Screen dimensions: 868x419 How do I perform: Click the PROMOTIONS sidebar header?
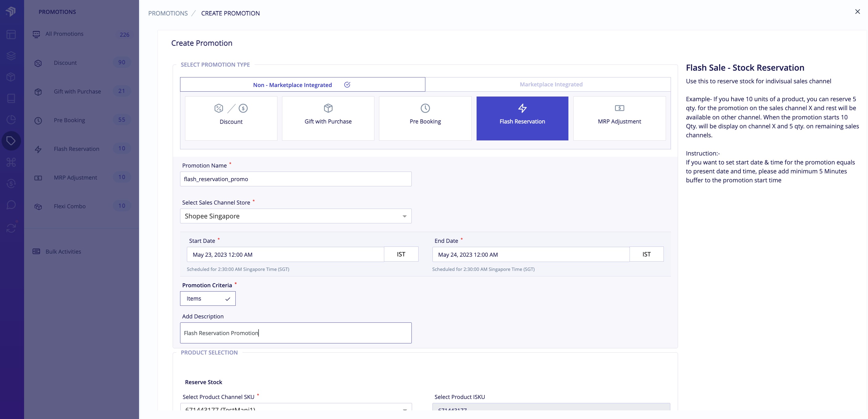57,12
